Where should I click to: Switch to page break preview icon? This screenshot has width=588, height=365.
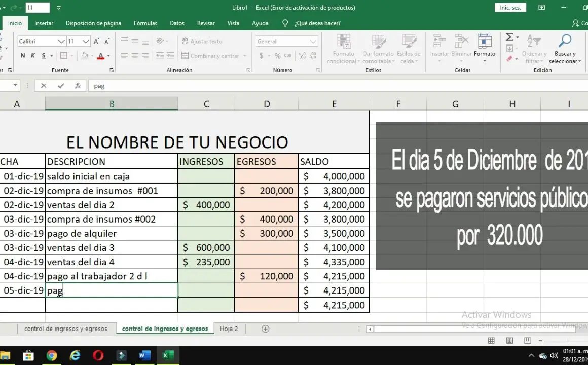coord(527,341)
